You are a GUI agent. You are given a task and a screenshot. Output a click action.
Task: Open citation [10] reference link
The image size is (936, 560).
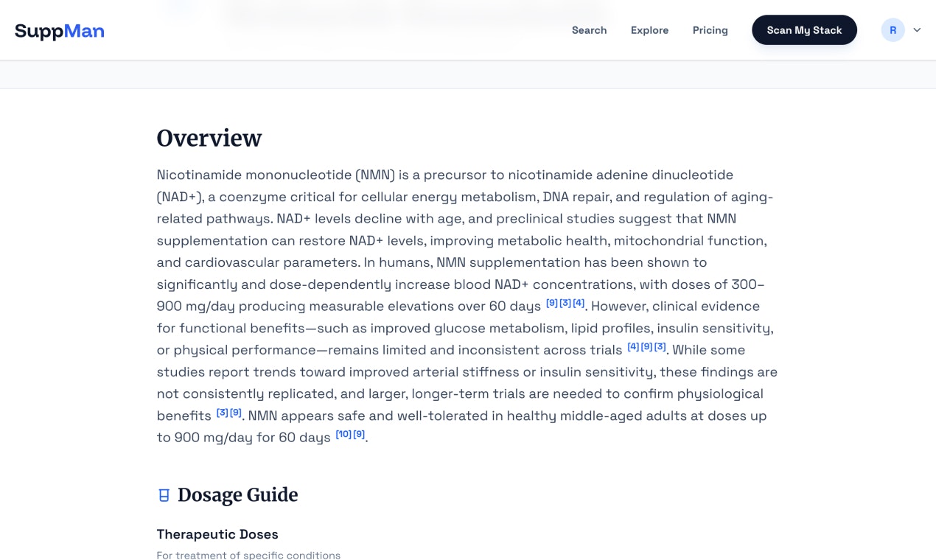coord(343,434)
